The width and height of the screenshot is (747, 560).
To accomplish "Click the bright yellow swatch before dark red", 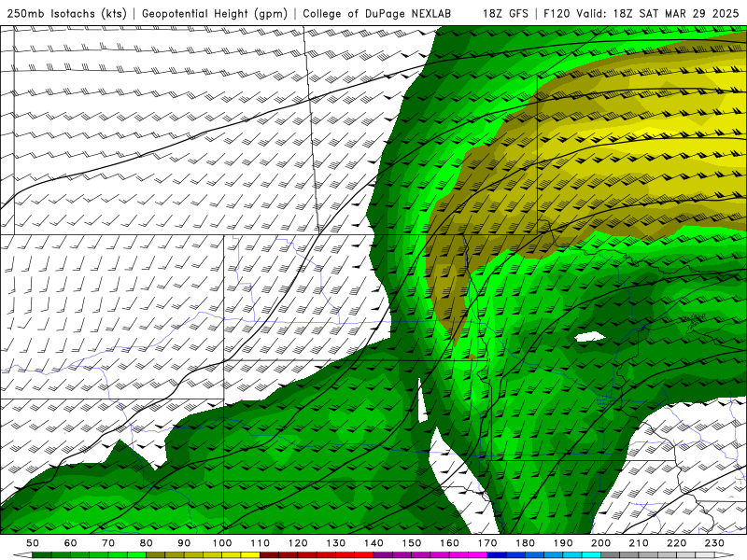I will (x=250, y=554).
